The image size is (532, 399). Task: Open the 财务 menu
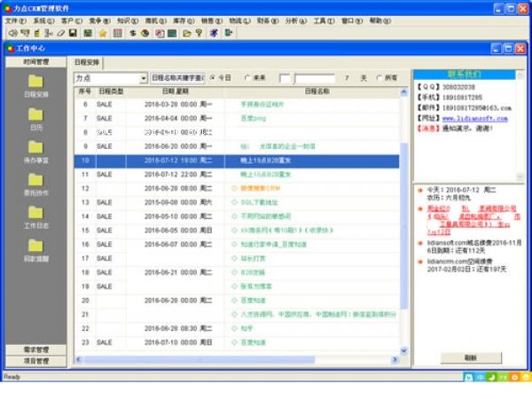266,20
